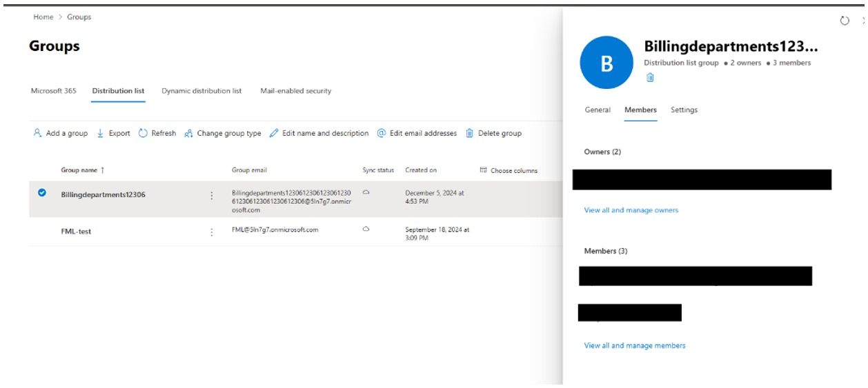Screen dimensions: 868x388
Task: Open Edit email addresses
Action: [417, 134]
